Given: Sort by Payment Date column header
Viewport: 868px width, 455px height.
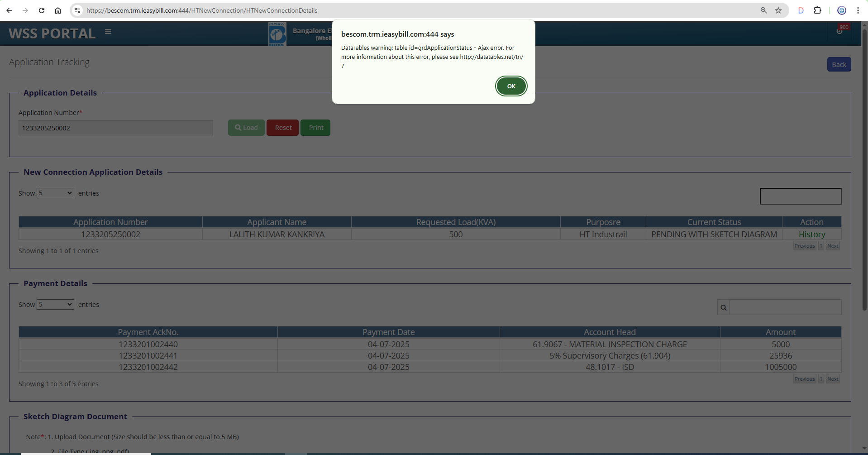Looking at the screenshot, I should (389, 332).
